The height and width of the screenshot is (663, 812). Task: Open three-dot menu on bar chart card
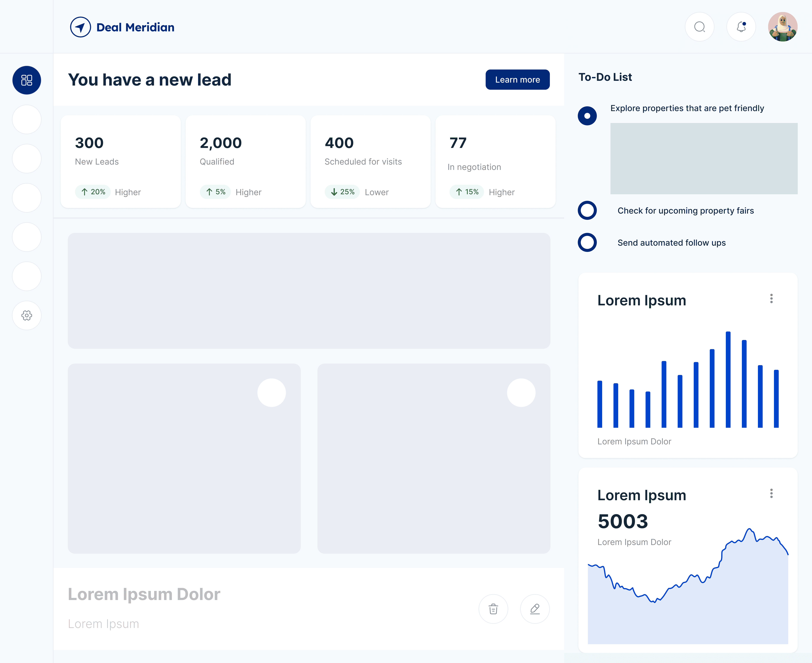(771, 299)
